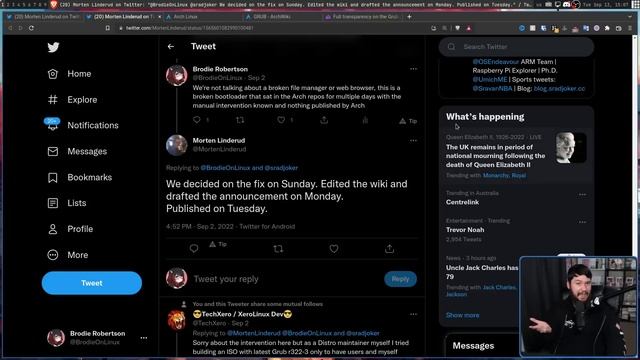
Task: Open more options for Centrelink trend
Action: coord(582,195)
